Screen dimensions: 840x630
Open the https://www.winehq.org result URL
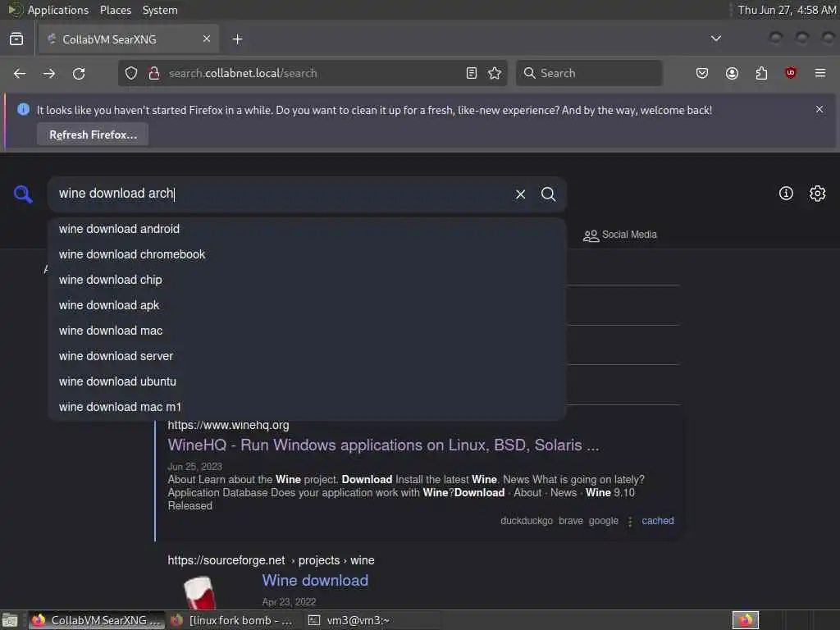pyautogui.click(x=228, y=426)
